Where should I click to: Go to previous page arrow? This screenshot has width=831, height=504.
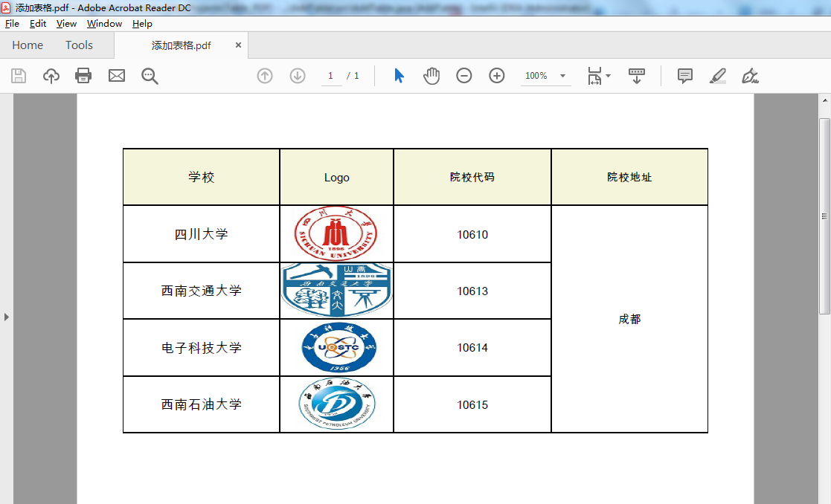(x=265, y=76)
